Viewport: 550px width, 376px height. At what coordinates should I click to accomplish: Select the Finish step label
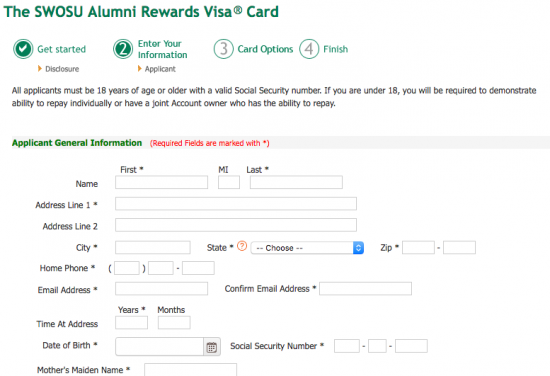(x=336, y=49)
